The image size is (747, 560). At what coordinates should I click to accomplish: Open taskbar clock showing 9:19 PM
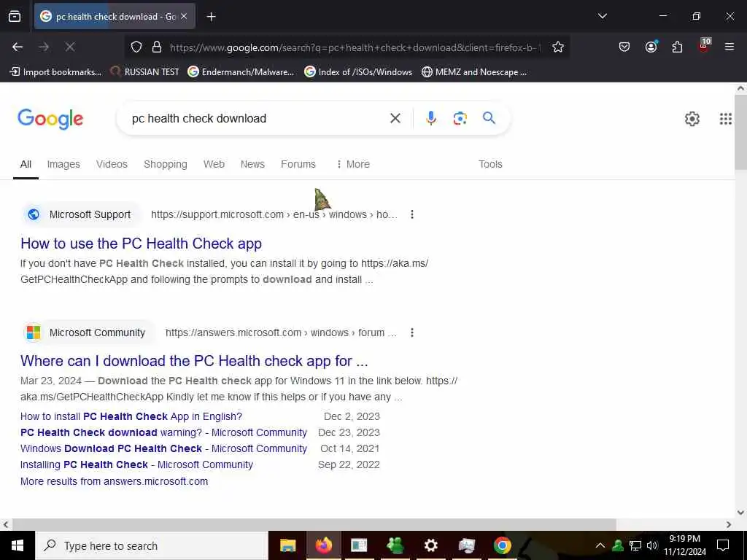tap(684, 545)
